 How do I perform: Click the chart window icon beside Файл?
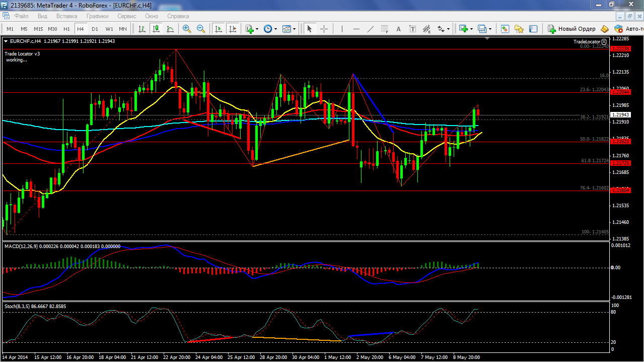6,16
